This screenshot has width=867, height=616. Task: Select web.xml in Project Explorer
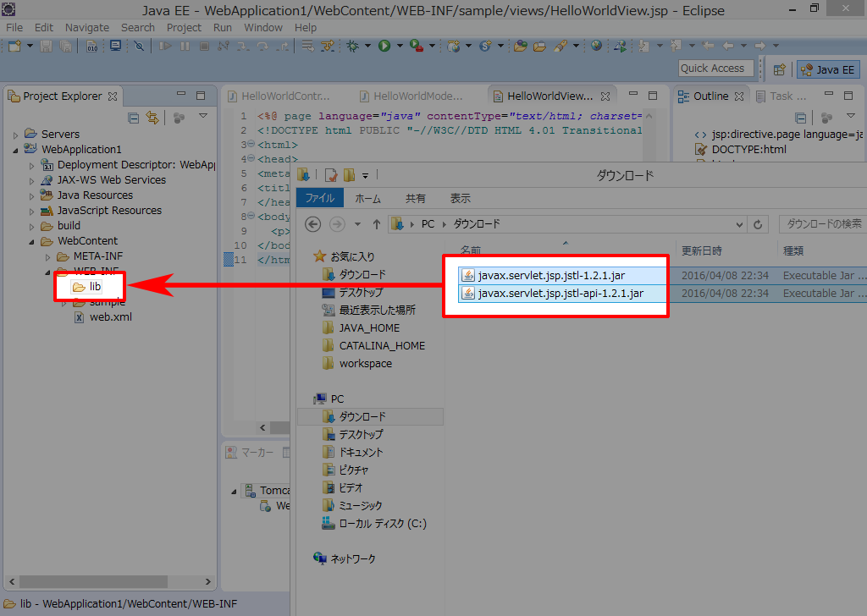click(103, 317)
